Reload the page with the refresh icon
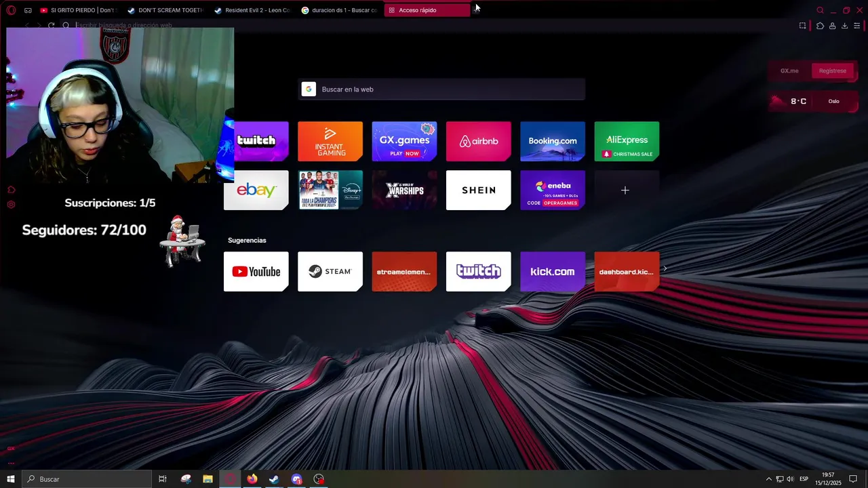868x488 pixels. point(51,25)
